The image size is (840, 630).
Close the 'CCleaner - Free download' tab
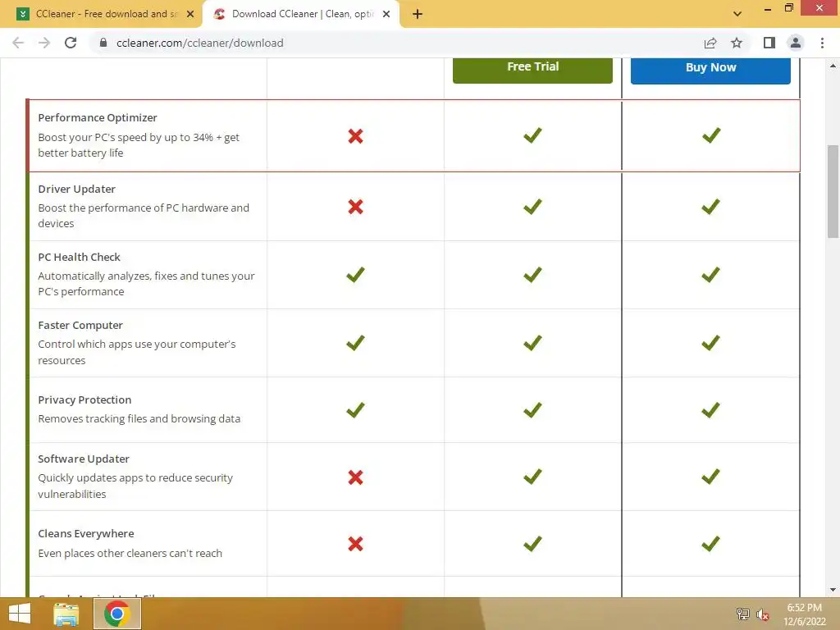[190, 15]
